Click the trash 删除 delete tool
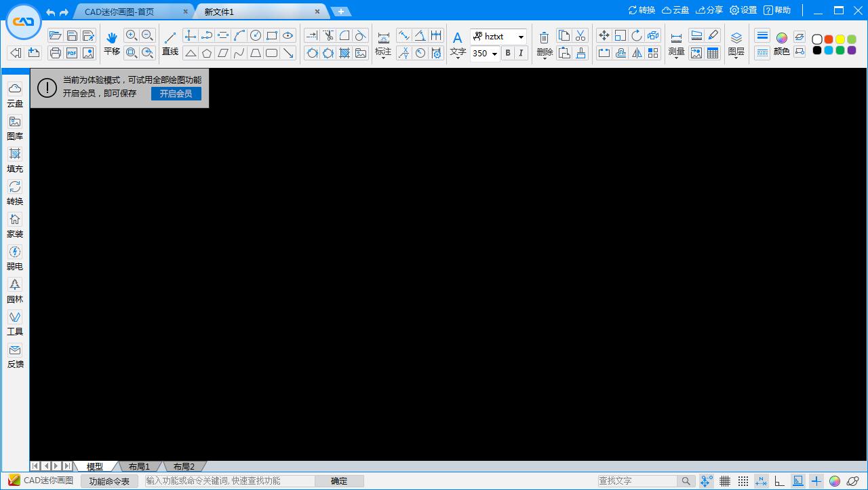 [x=544, y=43]
